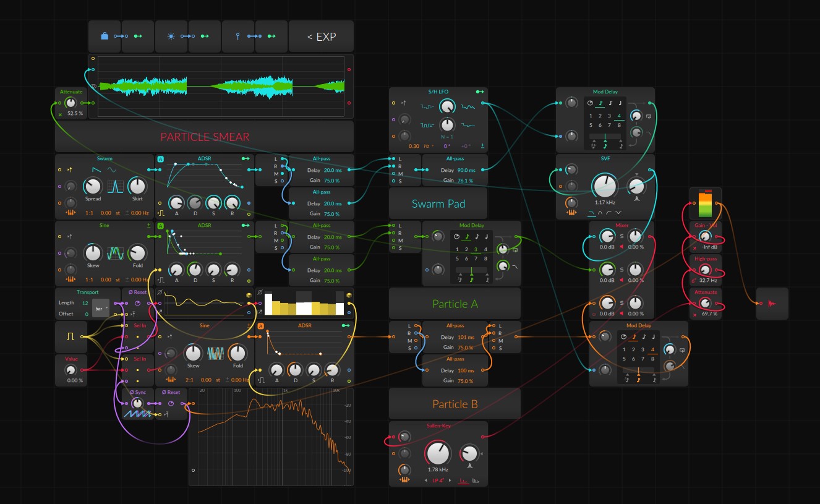
Task: Mute the second Mixer channel
Action: point(621,280)
